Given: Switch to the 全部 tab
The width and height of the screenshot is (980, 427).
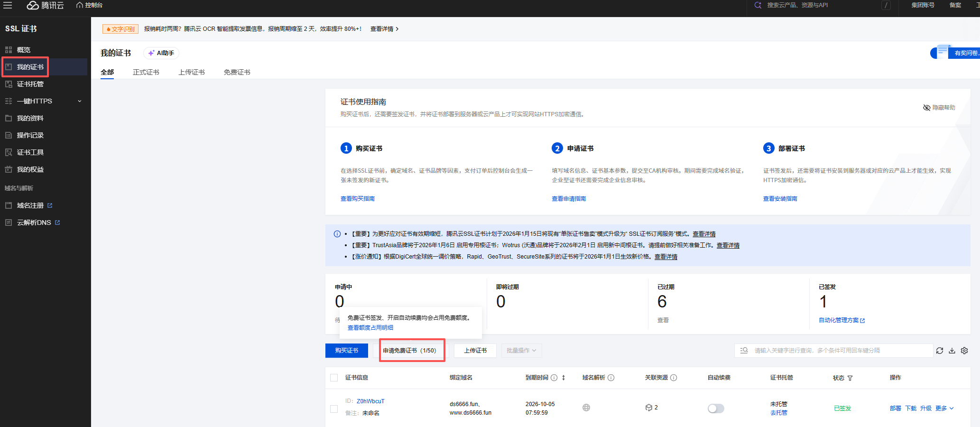Looking at the screenshot, I should pos(107,72).
